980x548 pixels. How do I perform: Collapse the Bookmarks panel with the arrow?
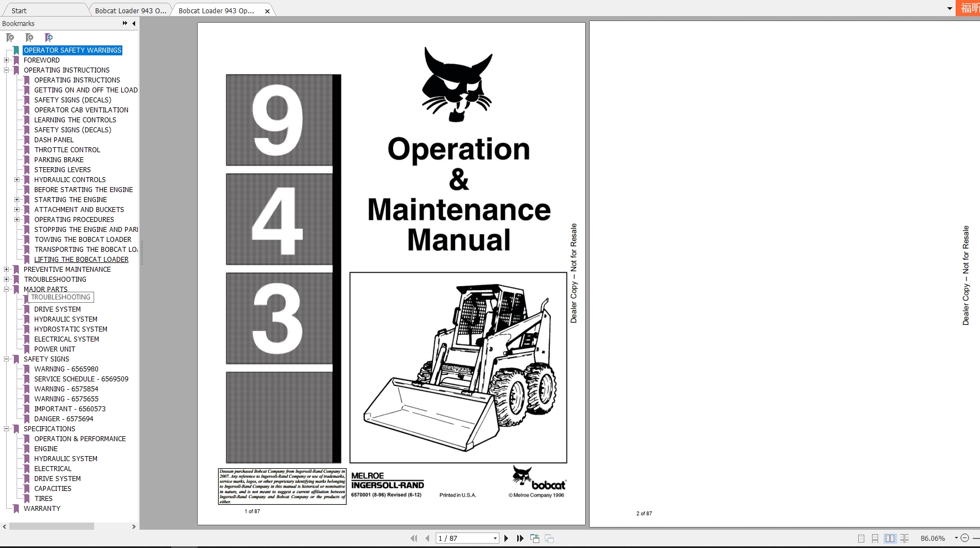click(x=133, y=23)
